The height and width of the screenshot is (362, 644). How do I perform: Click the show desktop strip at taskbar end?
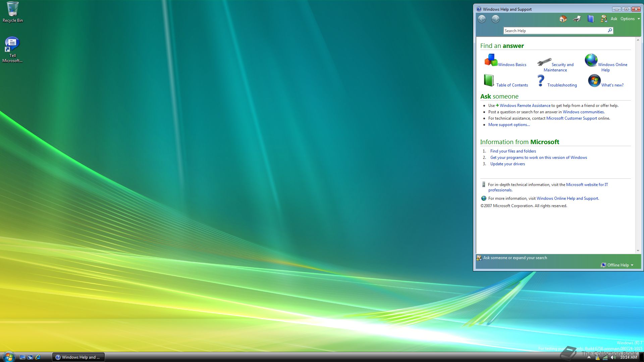coord(641,357)
